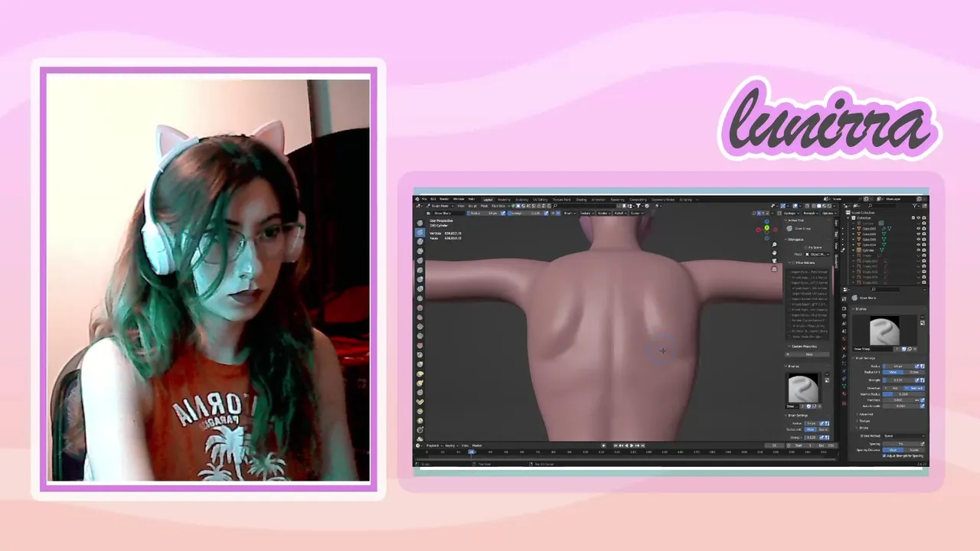980x551 pixels.
Task: Toggle Collection visibility eye icon
Action: 918,217
